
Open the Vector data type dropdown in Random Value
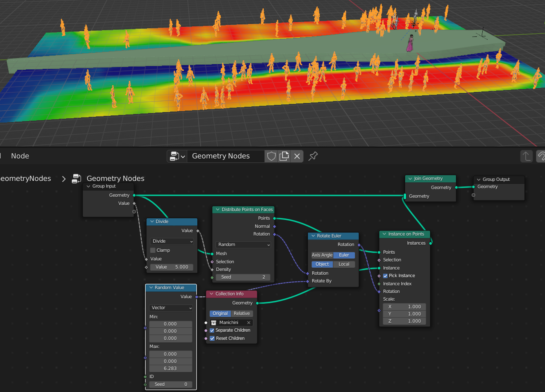coord(170,308)
